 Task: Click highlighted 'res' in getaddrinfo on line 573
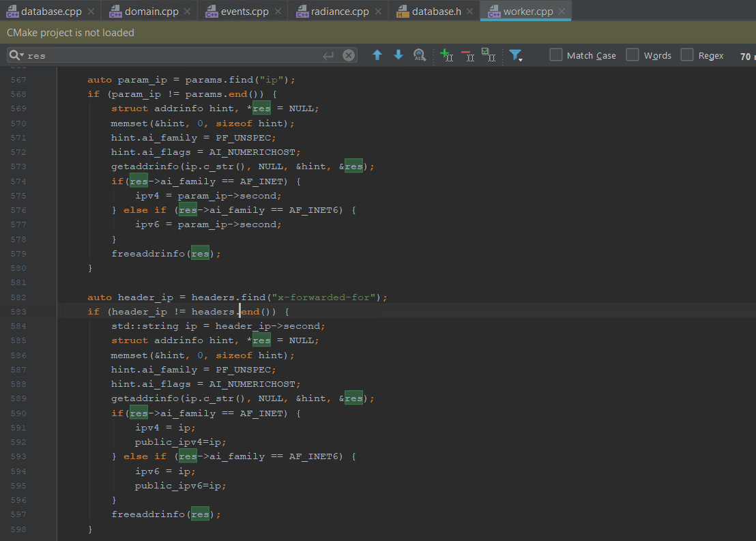[x=353, y=166]
